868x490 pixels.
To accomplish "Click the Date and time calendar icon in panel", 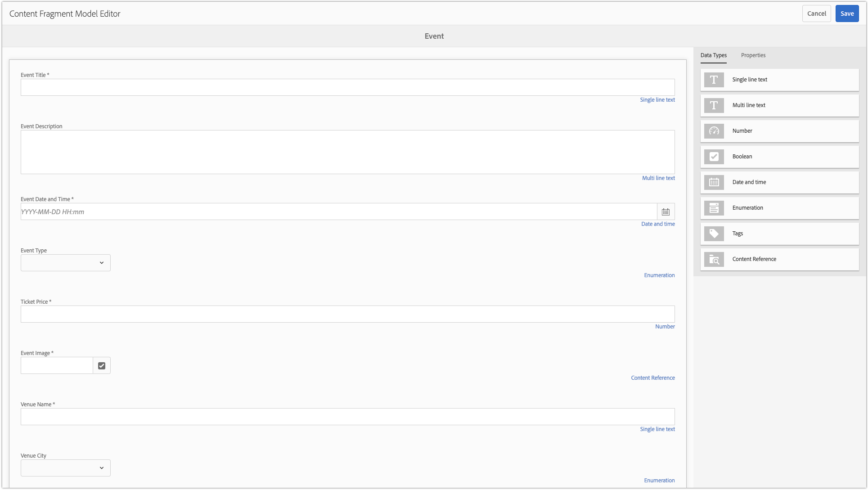I will (x=714, y=182).
